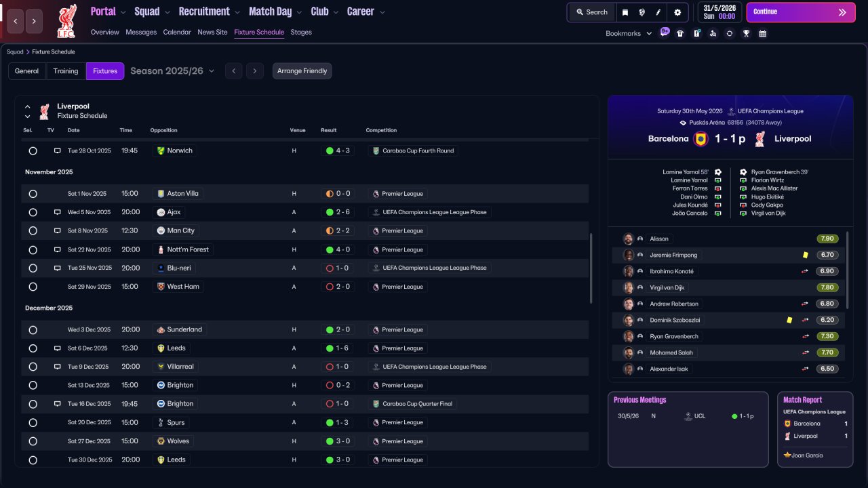Select the West Ham fixture radio button

point(33,287)
